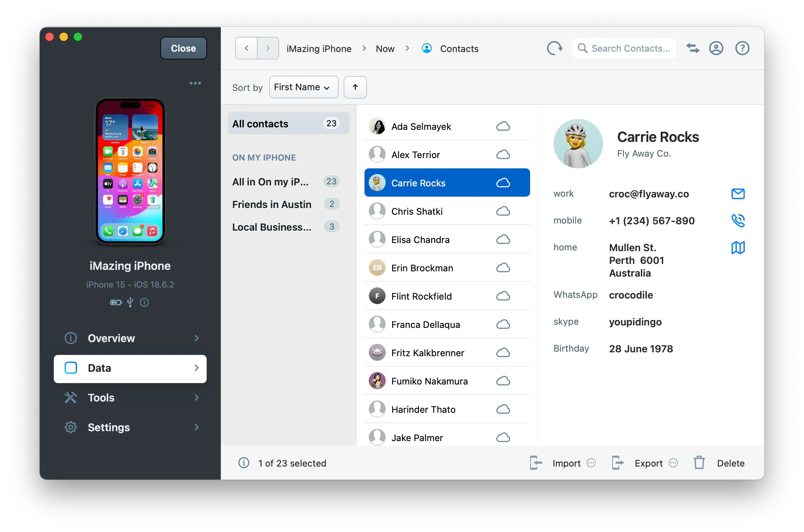The image size is (804, 532).
Task: Click the Close button in sidebar
Action: click(x=183, y=48)
